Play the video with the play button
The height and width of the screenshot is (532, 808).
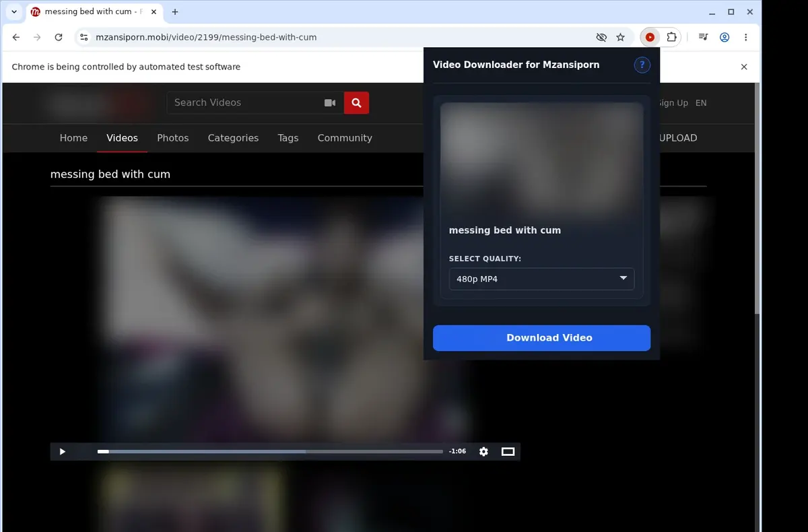pos(62,451)
